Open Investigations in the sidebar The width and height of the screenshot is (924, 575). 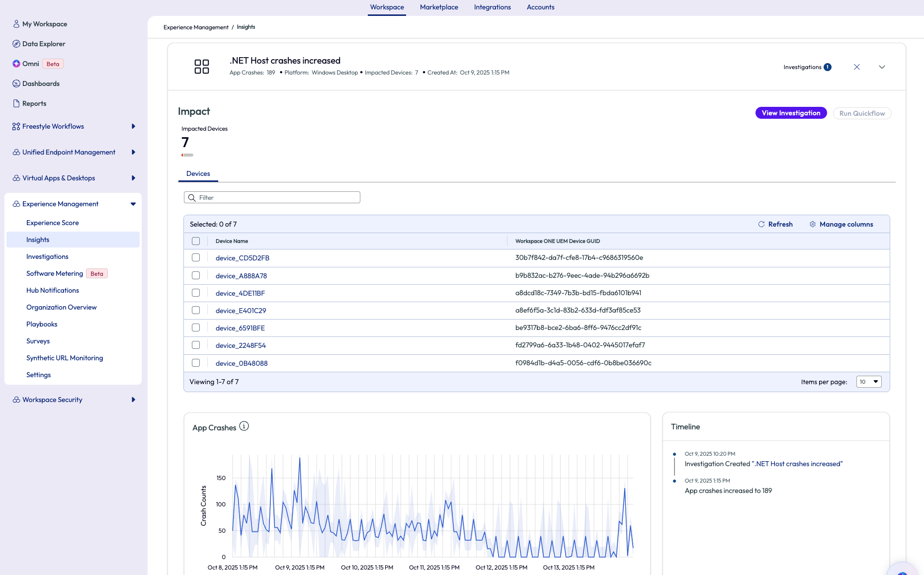[47, 256]
